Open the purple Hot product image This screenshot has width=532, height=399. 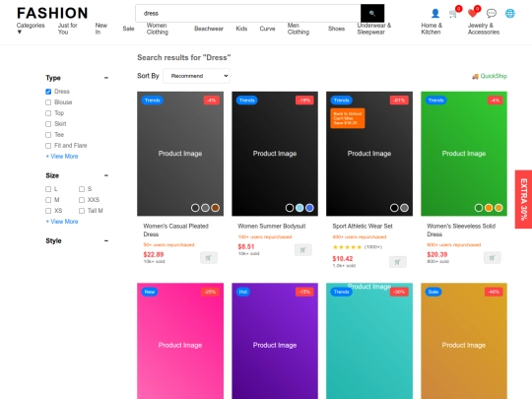click(x=275, y=341)
